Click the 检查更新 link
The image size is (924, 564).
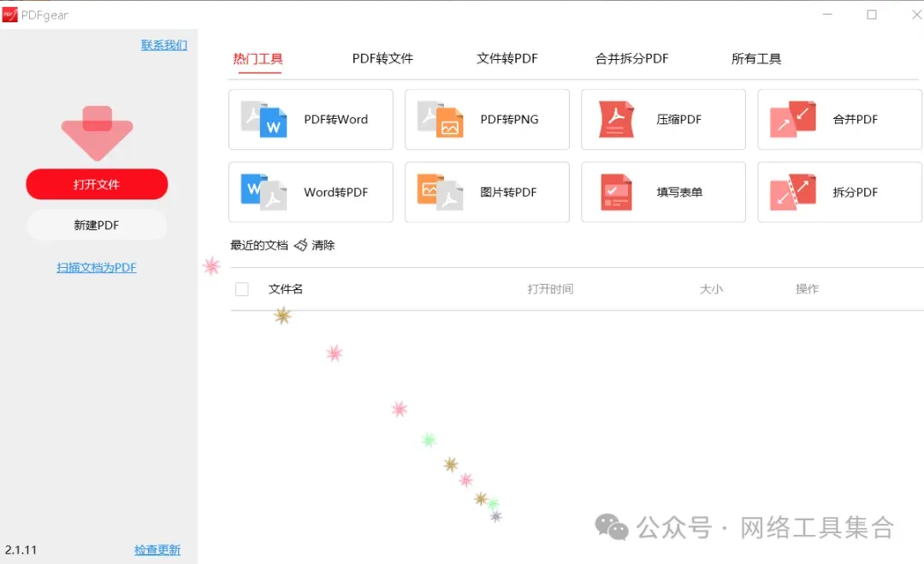click(157, 549)
